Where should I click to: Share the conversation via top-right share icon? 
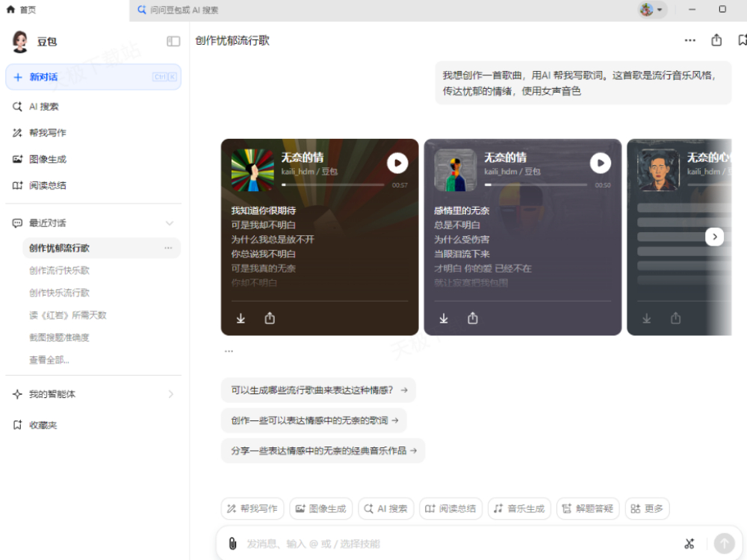[716, 40]
